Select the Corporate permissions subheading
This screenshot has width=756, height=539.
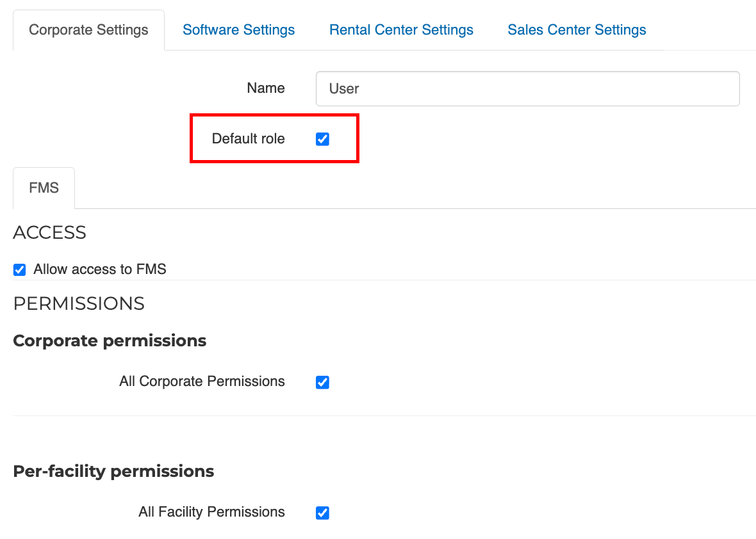(x=110, y=341)
